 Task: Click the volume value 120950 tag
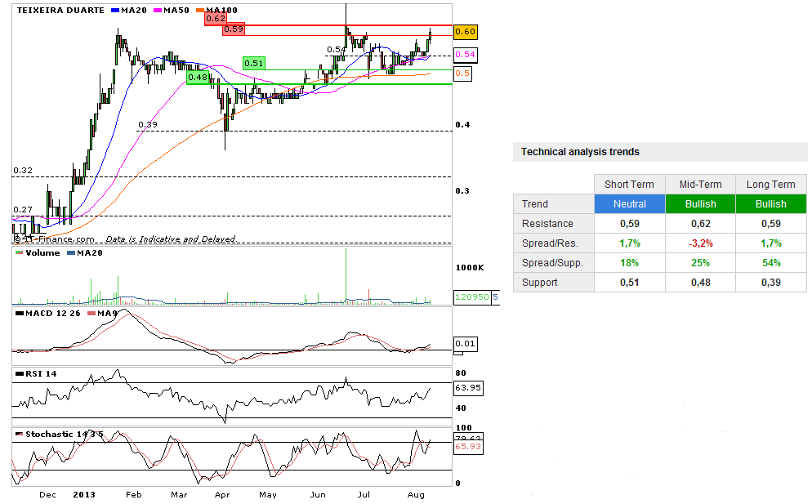coord(472,297)
